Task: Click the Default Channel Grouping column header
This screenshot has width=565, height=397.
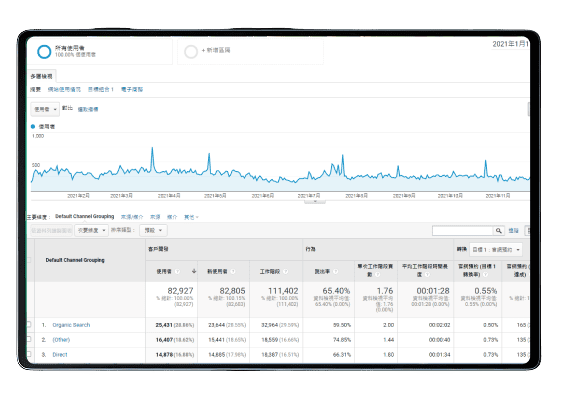Action: (x=75, y=260)
